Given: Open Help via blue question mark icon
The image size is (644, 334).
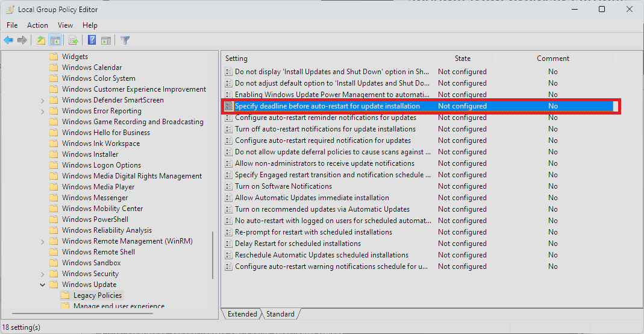Looking at the screenshot, I should [x=92, y=40].
